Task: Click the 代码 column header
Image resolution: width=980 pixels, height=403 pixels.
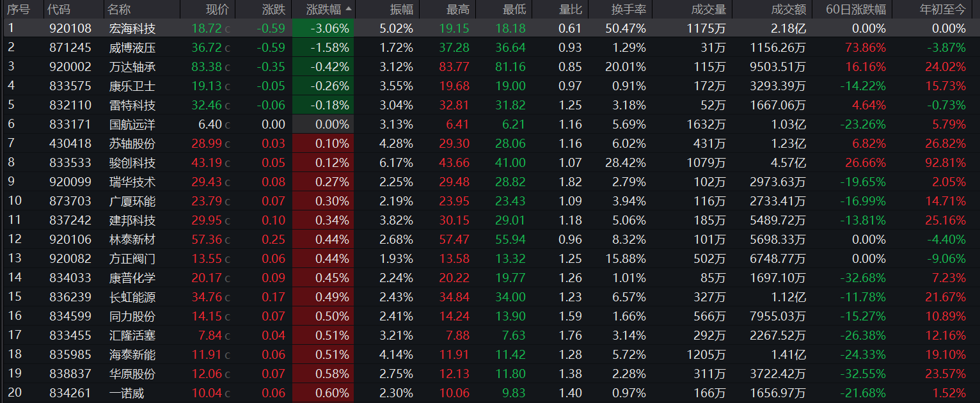Action: coord(59,9)
